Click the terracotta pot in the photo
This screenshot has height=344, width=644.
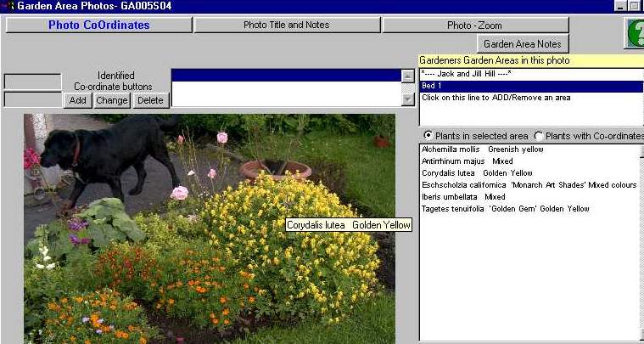(x=275, y=169)
